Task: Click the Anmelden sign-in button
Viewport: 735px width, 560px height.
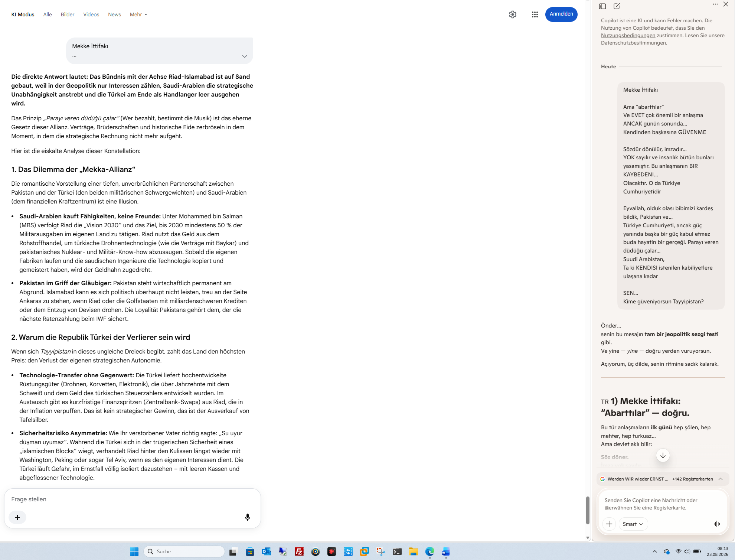Action: (561, 14)
